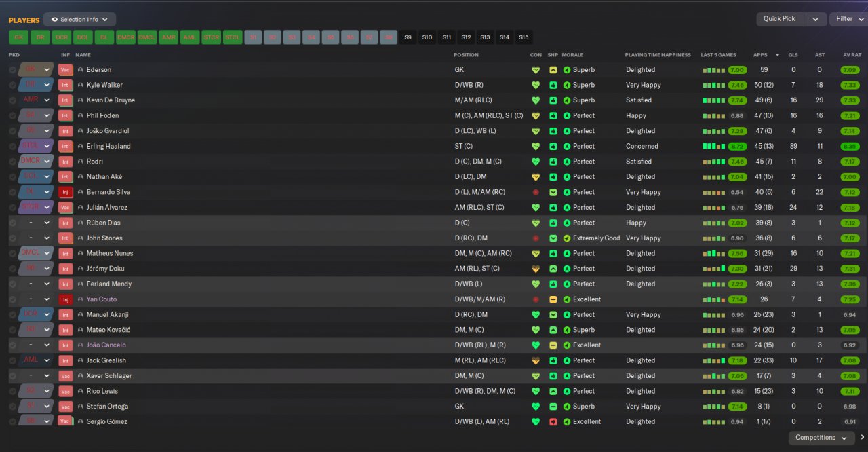This screenshot has height=452, width=868.
Task: Open the Filter dropdown
Action: point(848,19)
